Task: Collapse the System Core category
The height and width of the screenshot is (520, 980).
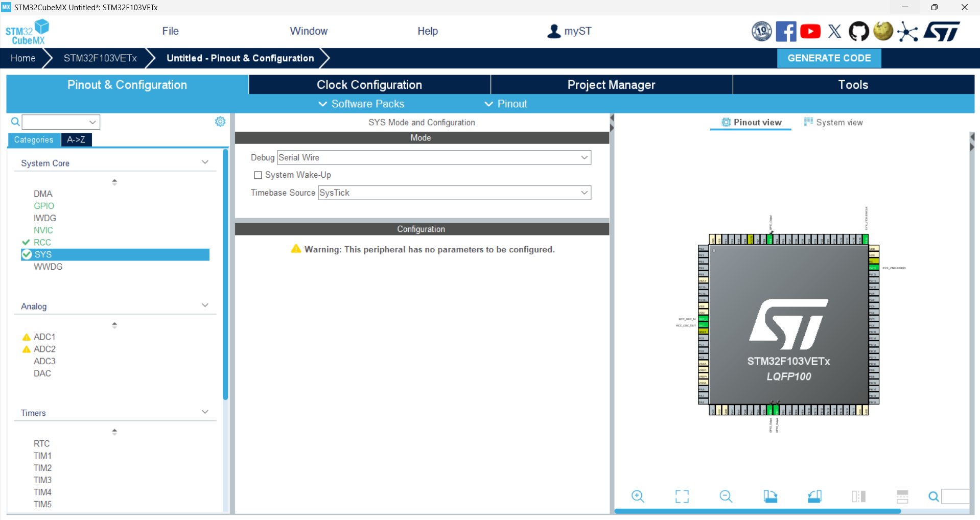Action: (205, 162)
